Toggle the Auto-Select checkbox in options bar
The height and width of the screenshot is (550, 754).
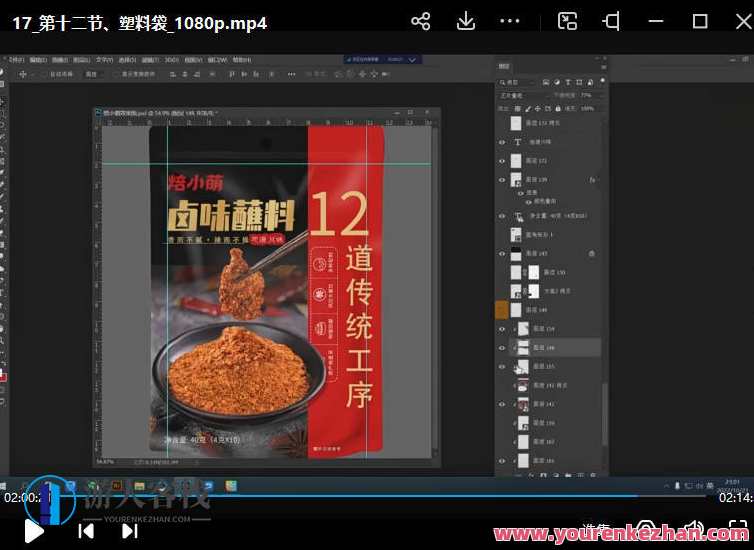click(43, 75)
